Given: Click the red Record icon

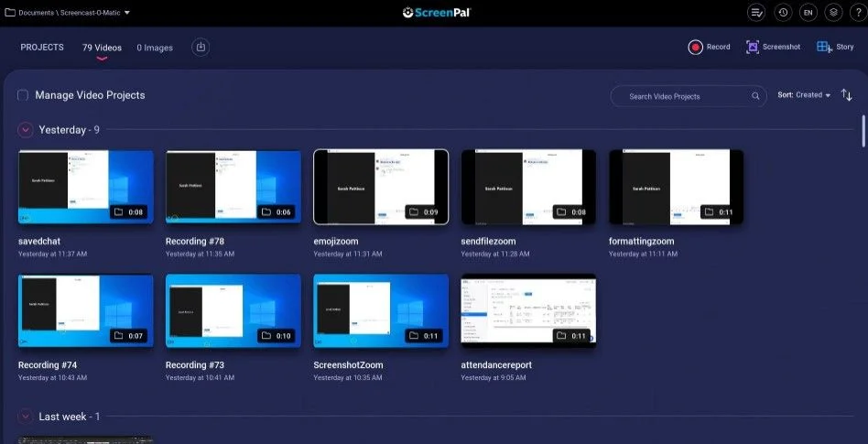Looking at the screenshot, I should [695, 47].
